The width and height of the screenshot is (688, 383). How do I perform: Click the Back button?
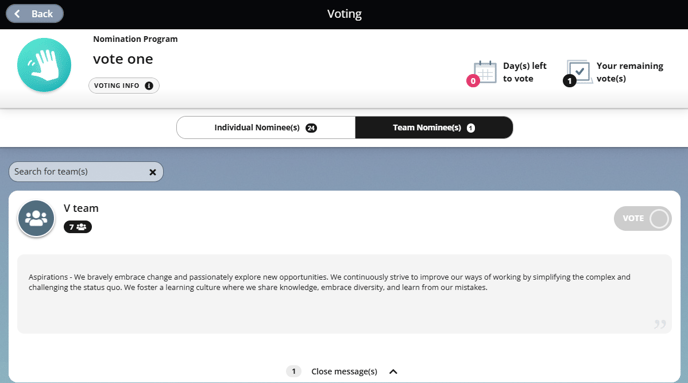coord(35,14)
